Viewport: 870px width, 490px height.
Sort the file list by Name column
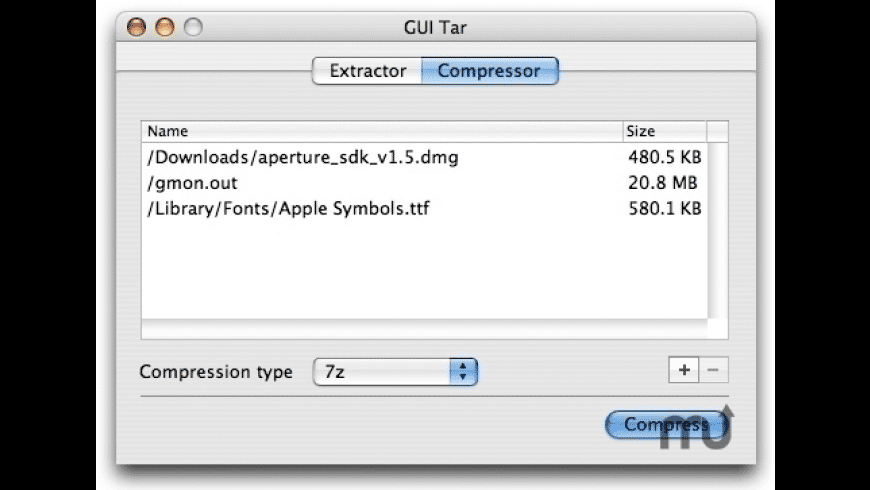(380, 131)
